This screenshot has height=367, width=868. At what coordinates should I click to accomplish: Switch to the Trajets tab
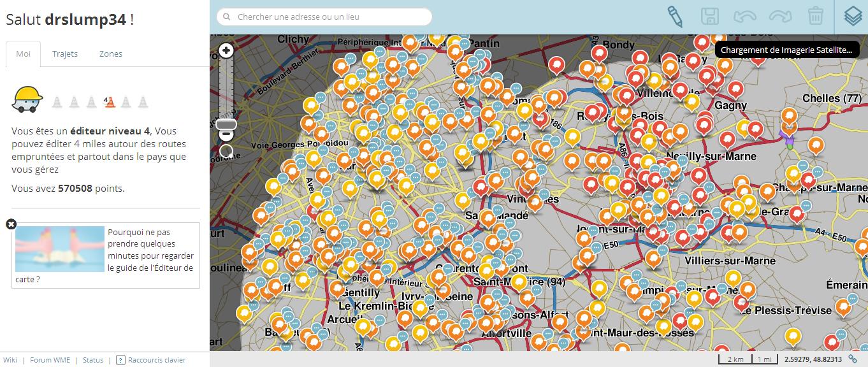click(65, 54)
